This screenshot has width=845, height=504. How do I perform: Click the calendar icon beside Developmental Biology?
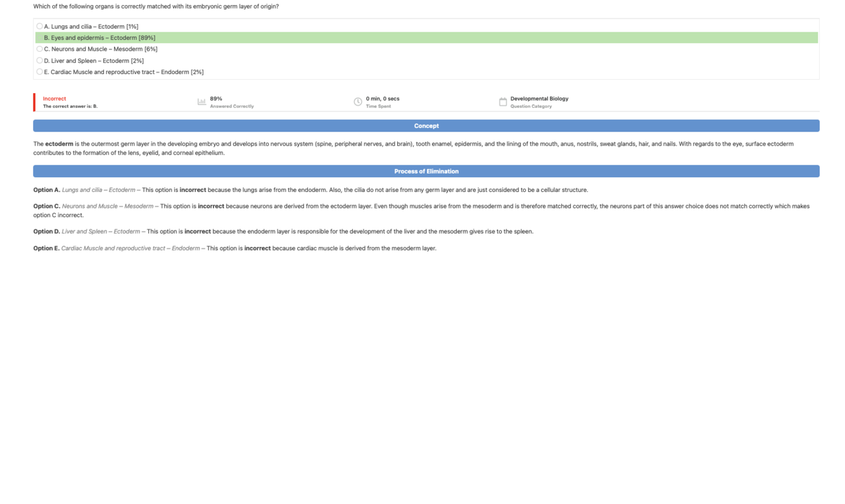click(503, 102)
